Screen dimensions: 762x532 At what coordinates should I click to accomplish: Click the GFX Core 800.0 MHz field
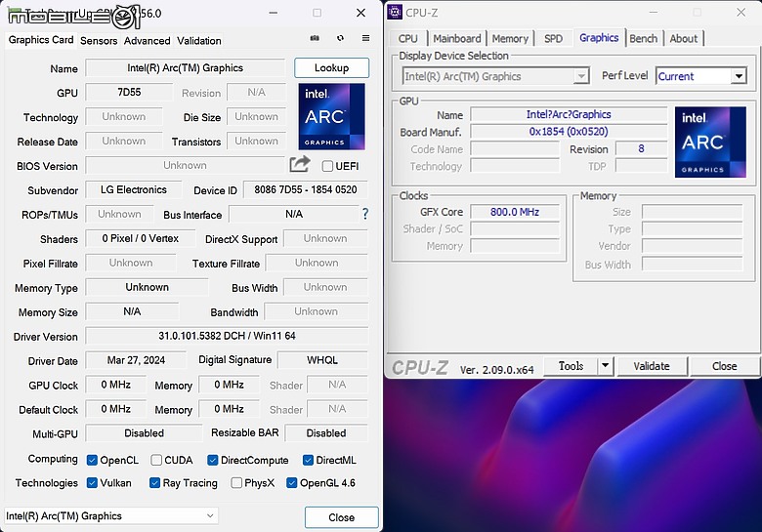pos(515,212)
